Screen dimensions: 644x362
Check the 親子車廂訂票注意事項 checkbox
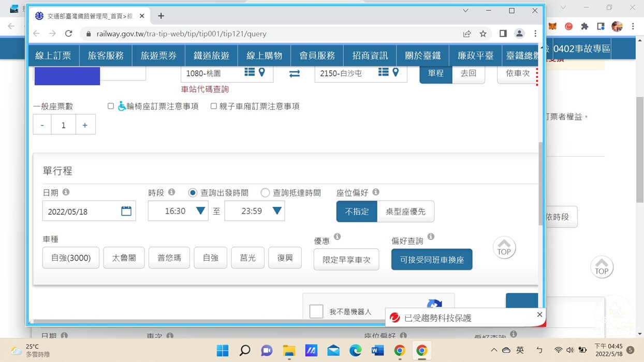(213, 106)
